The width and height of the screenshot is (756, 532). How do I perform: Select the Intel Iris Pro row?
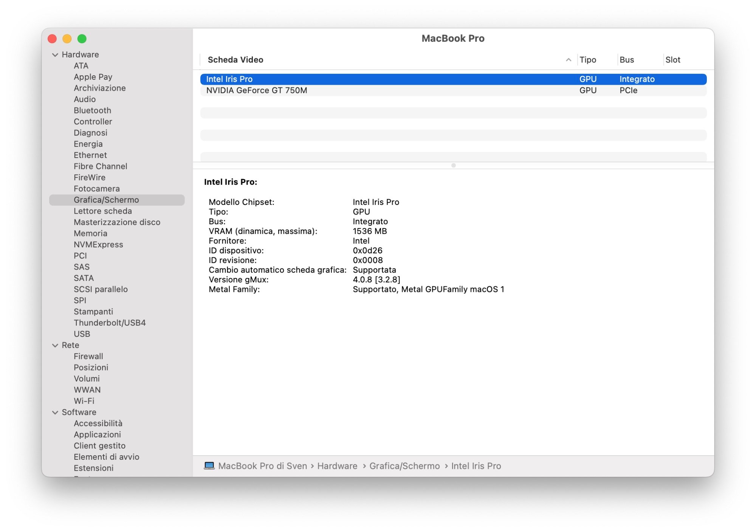[229, 79]
